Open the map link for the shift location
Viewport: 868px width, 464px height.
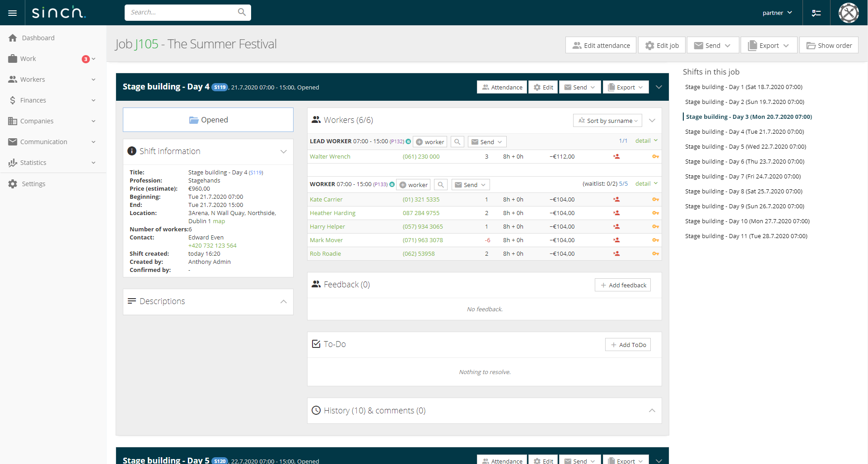(219, 221)
